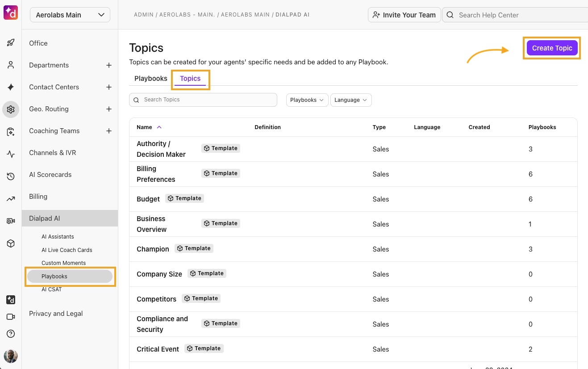Click the Type column header
588x369 pixels.
379,127
